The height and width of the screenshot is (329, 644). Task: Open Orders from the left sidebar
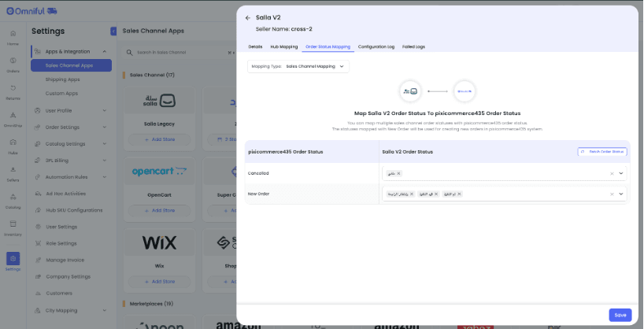click(13, 65)
